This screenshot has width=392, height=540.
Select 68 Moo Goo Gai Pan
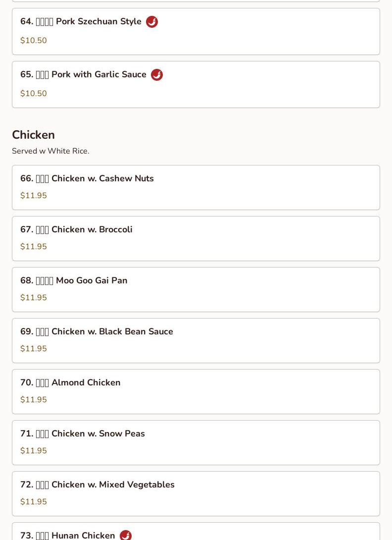[x=196, y=290]
